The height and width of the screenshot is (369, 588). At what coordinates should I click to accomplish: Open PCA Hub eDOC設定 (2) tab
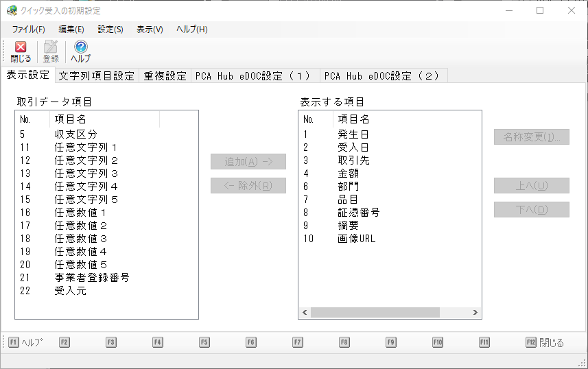point(384,75)
